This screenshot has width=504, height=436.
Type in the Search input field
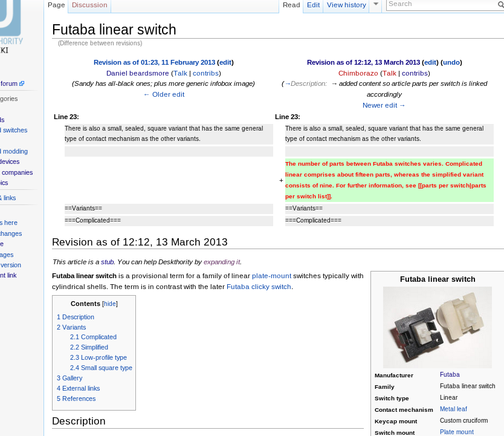(440, 5)
